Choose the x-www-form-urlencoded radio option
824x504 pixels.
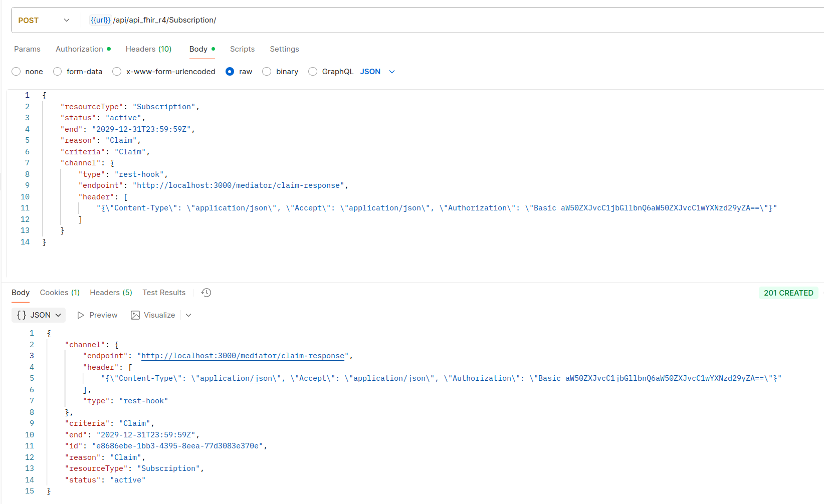(x=117, y=72)
